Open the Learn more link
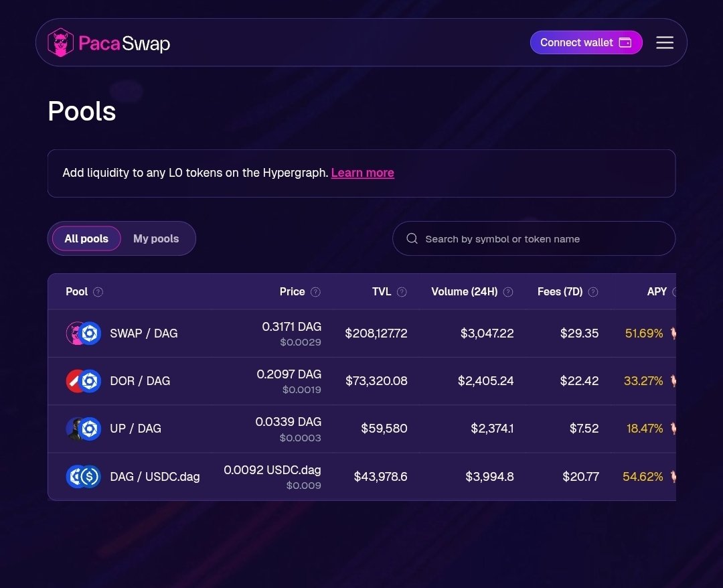 [362, 173]
